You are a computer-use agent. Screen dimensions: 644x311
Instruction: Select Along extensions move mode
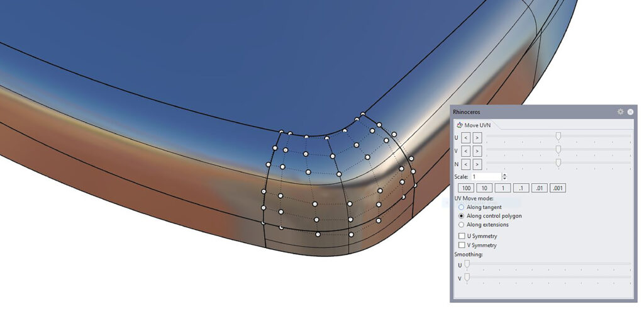[461, 225]
